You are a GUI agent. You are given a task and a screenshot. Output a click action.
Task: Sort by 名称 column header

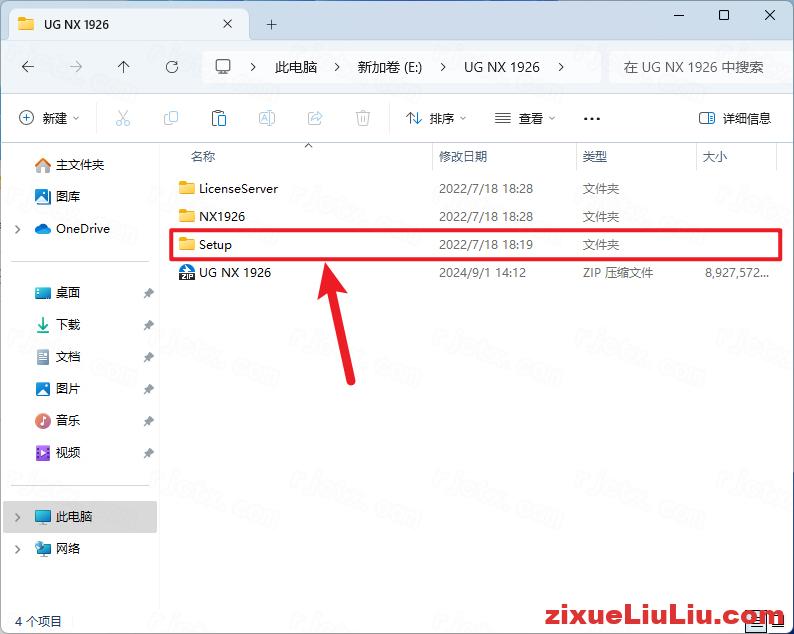pos(203,156)
